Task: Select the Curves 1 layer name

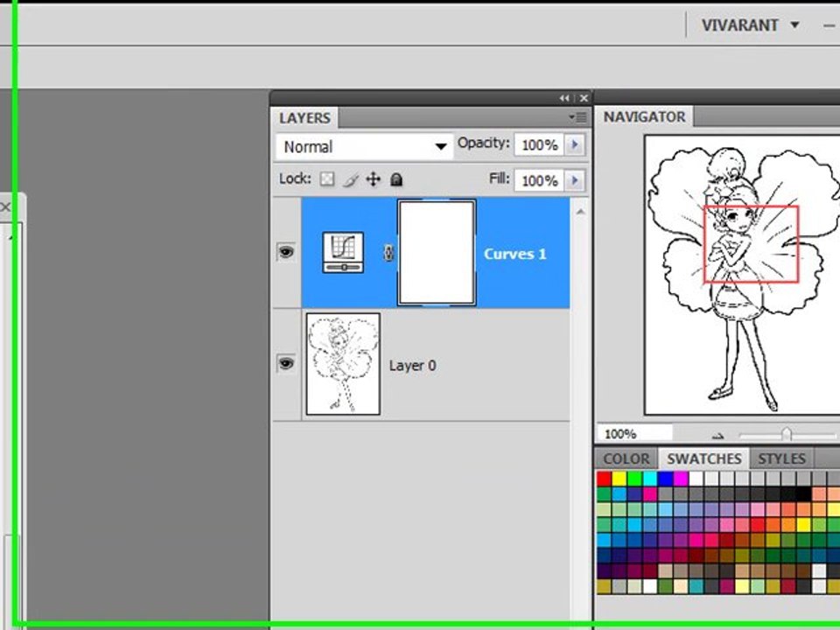Action: click(514, 254)
